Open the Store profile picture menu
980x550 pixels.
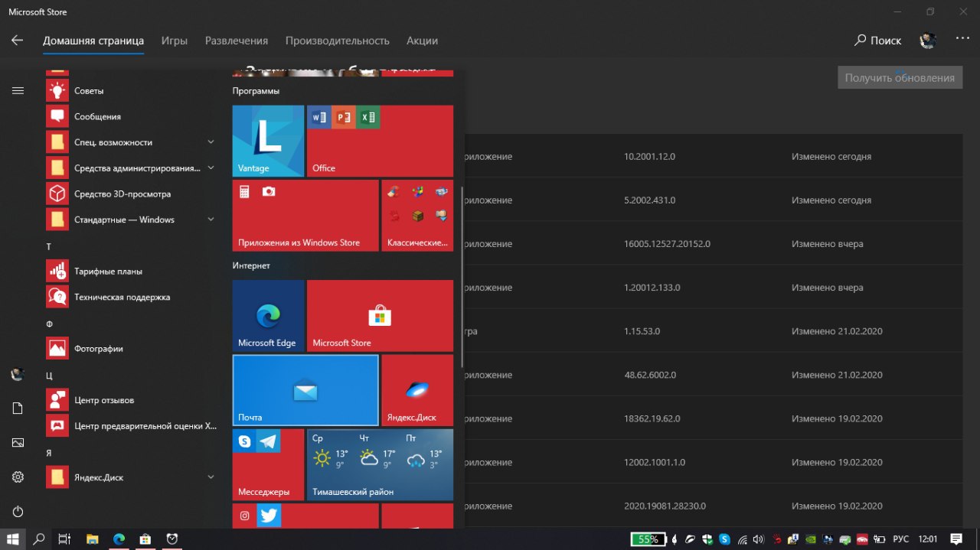pos(928,41)
